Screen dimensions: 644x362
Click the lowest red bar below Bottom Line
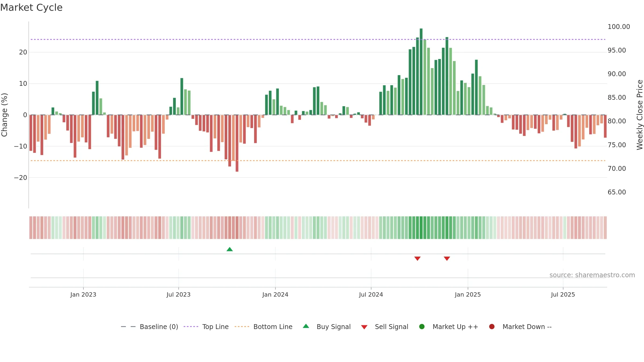[x=237, y=143]
